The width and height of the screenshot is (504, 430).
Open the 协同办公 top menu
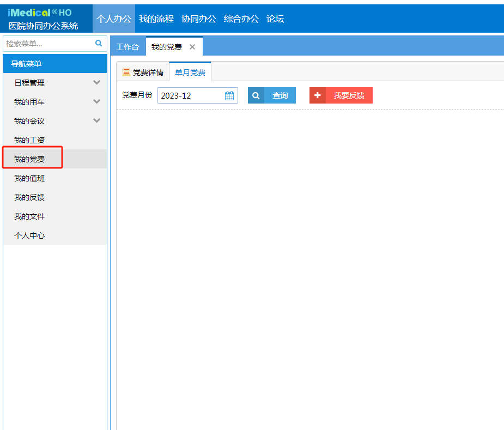(199, 19)
